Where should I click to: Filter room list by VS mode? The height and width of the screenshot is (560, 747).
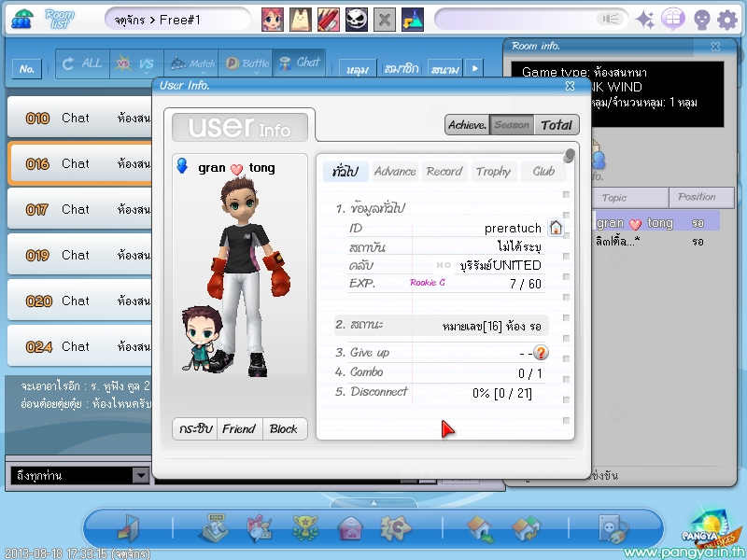[136, 63]
